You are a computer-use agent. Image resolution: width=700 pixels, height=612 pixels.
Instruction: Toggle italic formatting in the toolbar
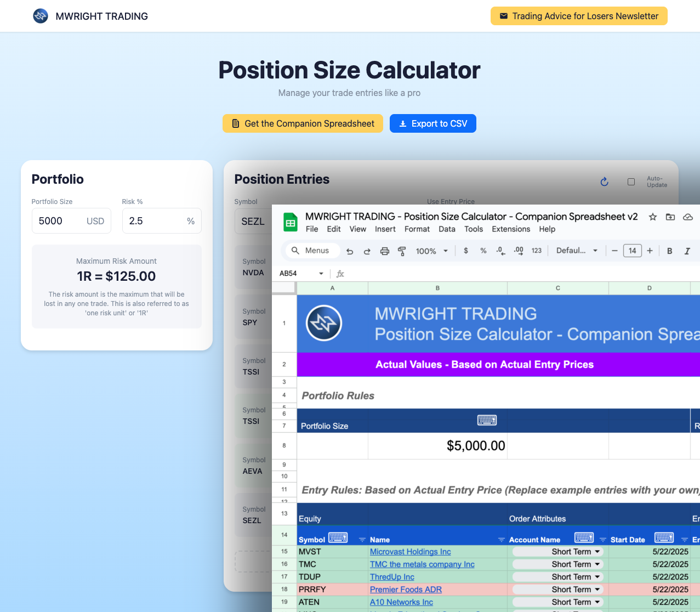[687, 251]
